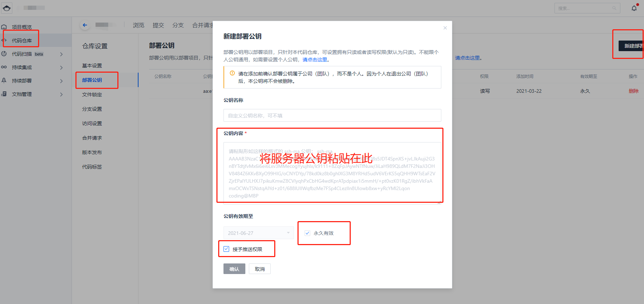Image resolution: width=644 pixels, height=304 pixels.
Task: Toggle the 永久有效 checkbox
Action: [x=307, y=233]
